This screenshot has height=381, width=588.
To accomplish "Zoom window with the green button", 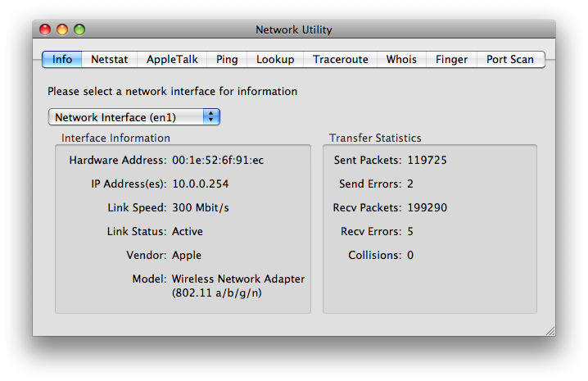I will point(79,29).
